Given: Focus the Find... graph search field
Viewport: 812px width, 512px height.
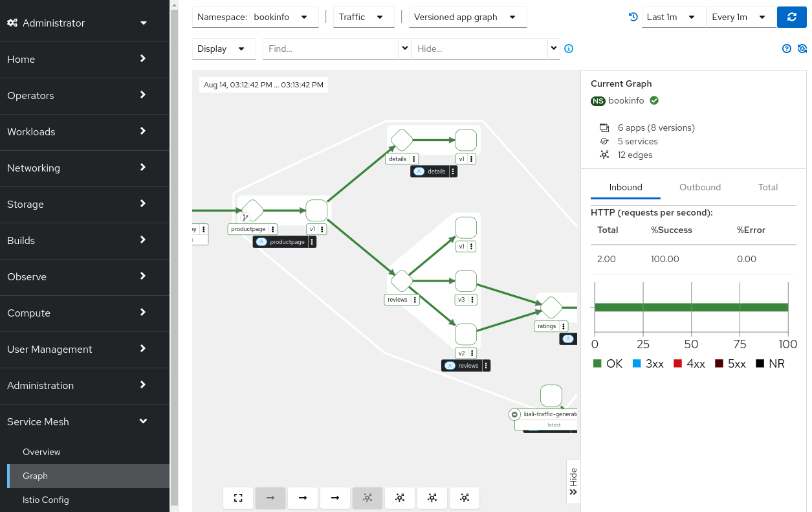Looking at the screenshot, I should [x=331, y=49].
